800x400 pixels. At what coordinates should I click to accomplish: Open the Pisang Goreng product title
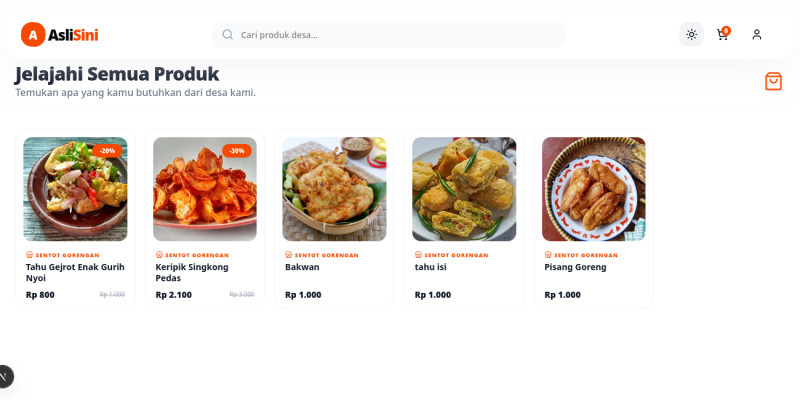tap(575, 267)
